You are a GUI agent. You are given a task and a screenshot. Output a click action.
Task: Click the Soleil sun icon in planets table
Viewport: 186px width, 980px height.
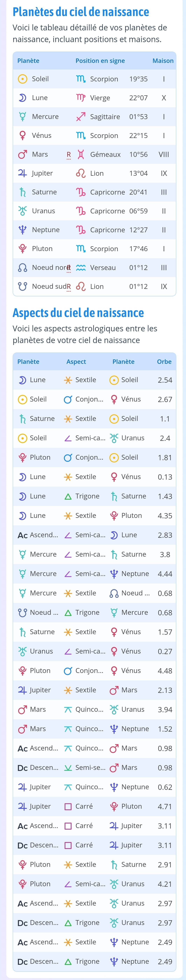(x=23, y=79)
